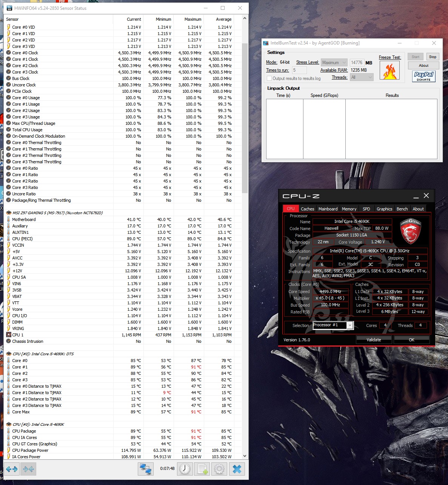Select the 'CPU GT Cores (Graphics)' row
Image resolution: width=448 pixels, height=485 pixels.
123,444
